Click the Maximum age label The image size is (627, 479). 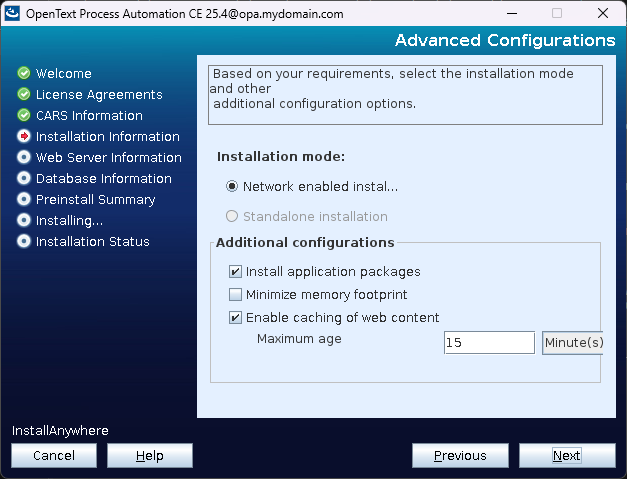pyautogui.click(x=299, y=339)
